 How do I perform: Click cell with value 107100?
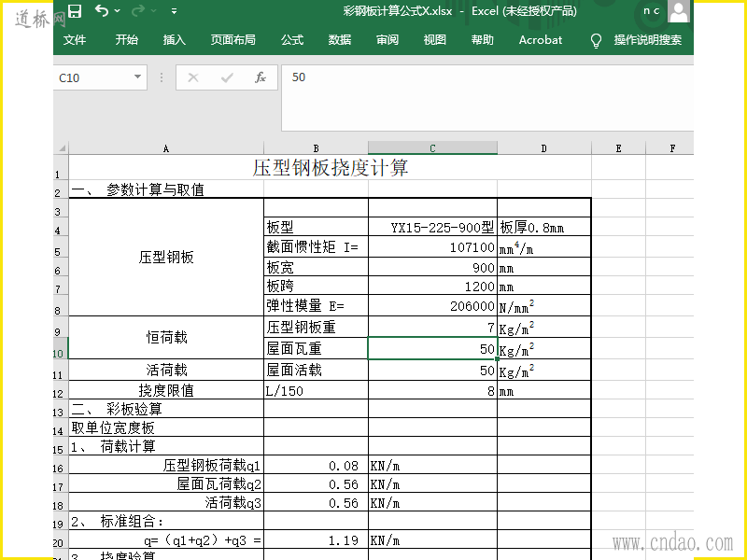[432, 247]
